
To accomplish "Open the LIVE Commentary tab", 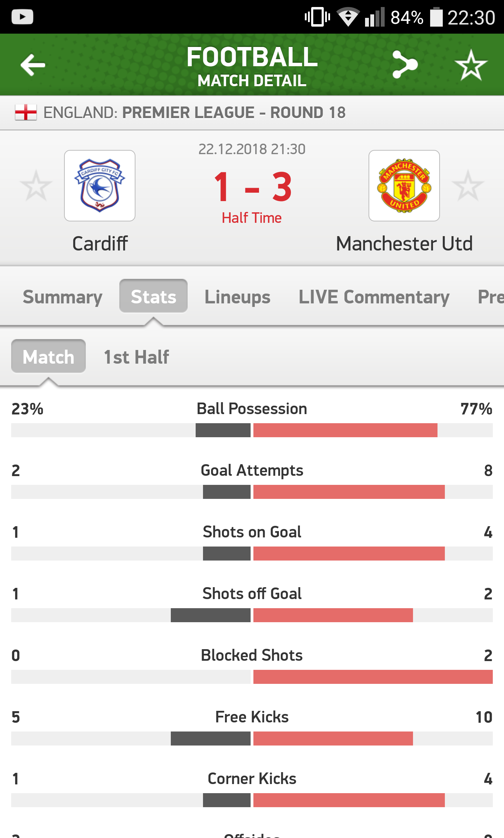I will point(374,297).
